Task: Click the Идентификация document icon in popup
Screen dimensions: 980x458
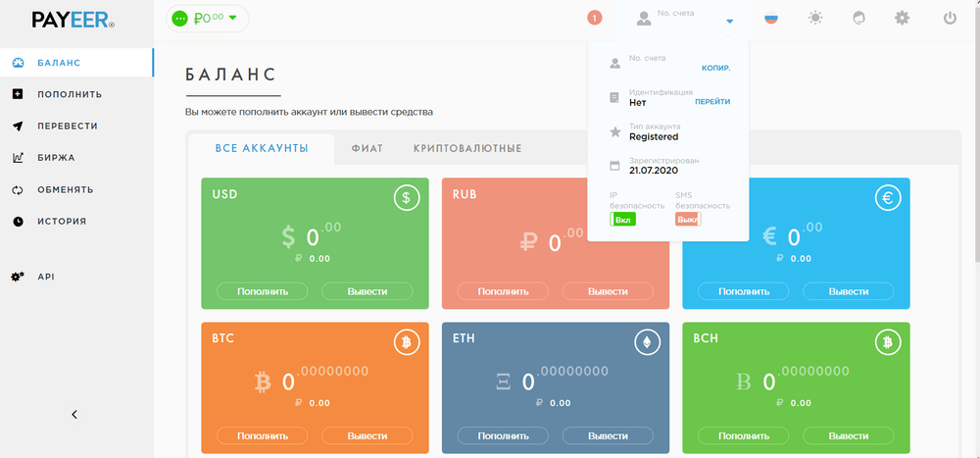Action: [615, 98]
